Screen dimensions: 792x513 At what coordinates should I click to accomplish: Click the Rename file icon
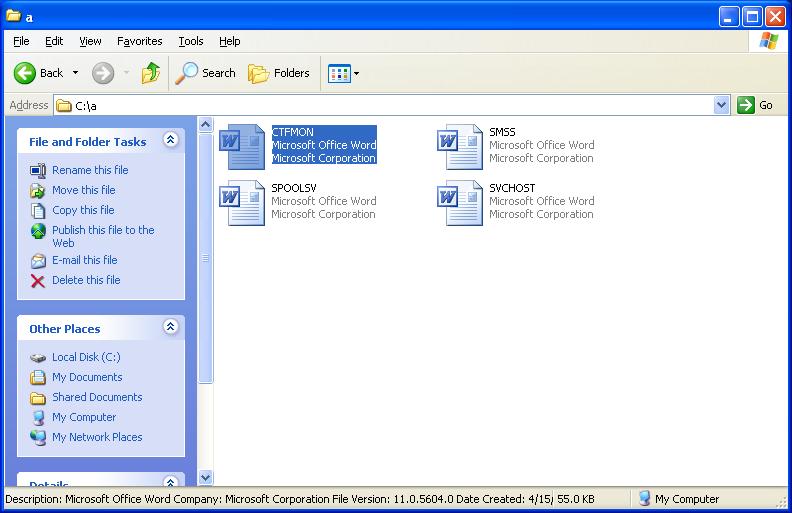(x=38, y=171)
